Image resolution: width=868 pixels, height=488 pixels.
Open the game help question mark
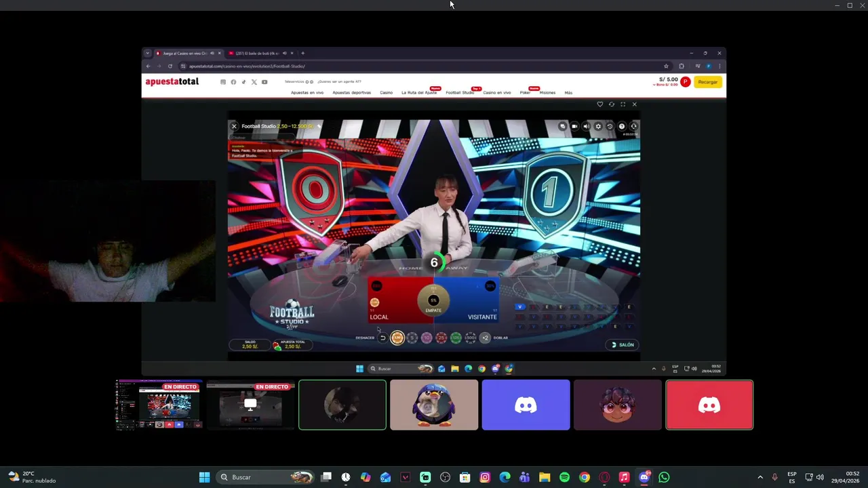tap(621, 126)
